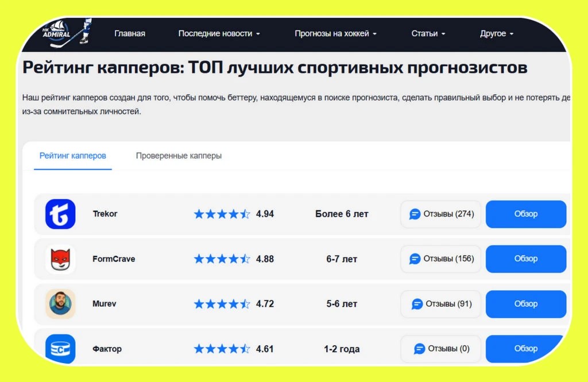Screen dimensions: 588x382
Task: Open the Фактор blue puck logo
Action: (60, 349)
